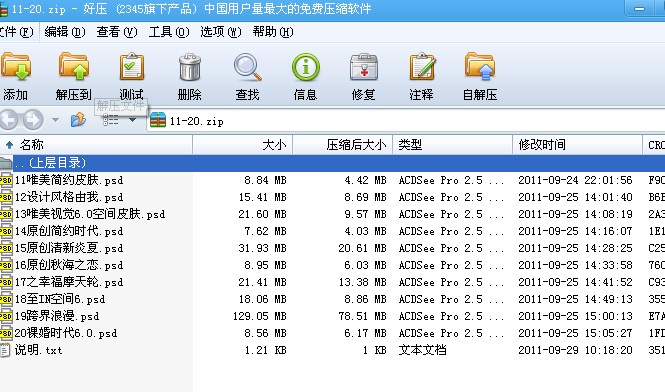Click the date 2011-09-24 22:01:56
Screen dimensions: 665x392
pos(575,180)
